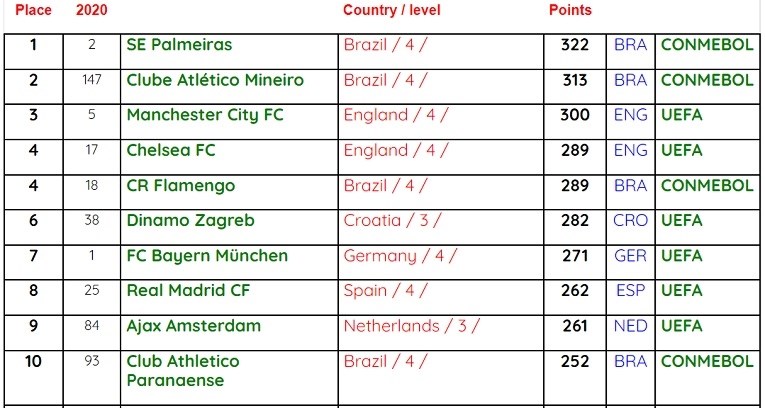The image size is (765, 408).
Task: Click the GER country code
Action: [x=630, y=256]
